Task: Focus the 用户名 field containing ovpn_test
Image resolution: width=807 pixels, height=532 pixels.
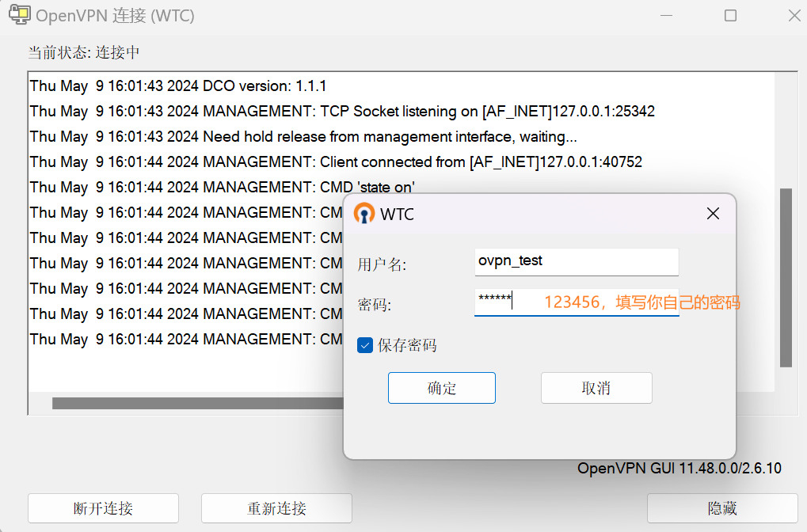Action: coord(576,261)
